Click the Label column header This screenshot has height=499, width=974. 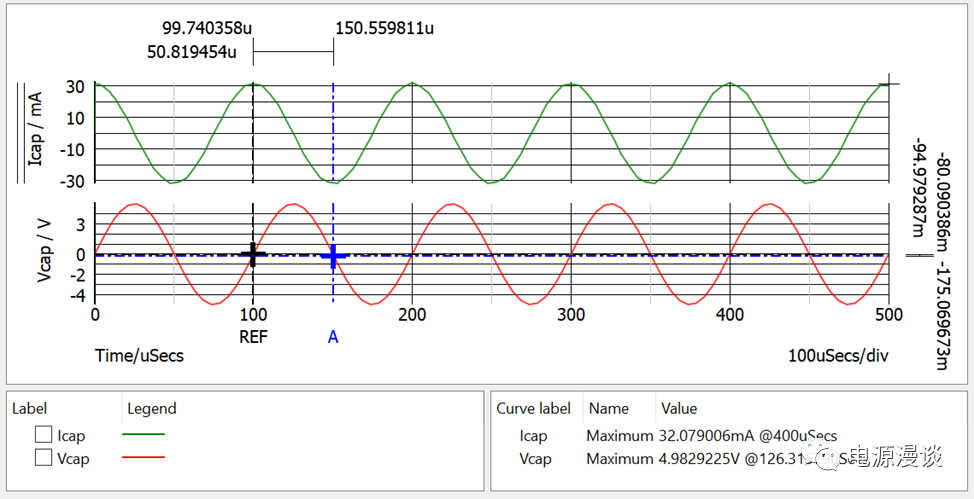click(30, 408)
